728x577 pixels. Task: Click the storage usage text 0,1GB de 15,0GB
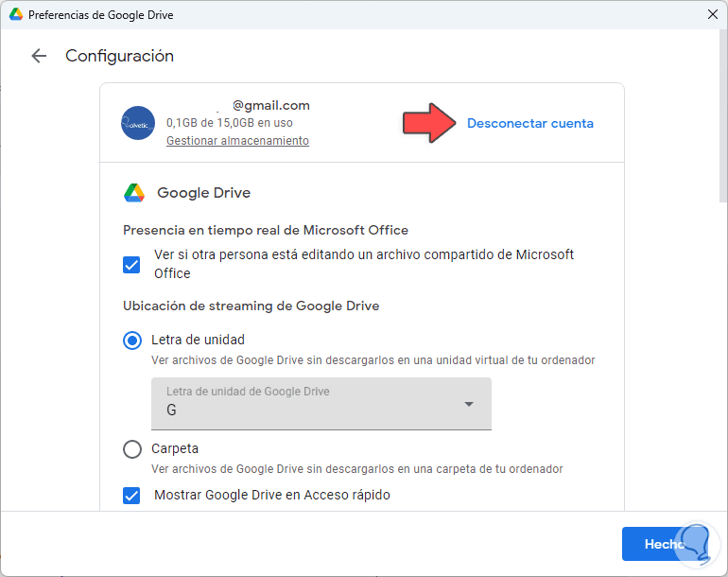click(230, 123)
